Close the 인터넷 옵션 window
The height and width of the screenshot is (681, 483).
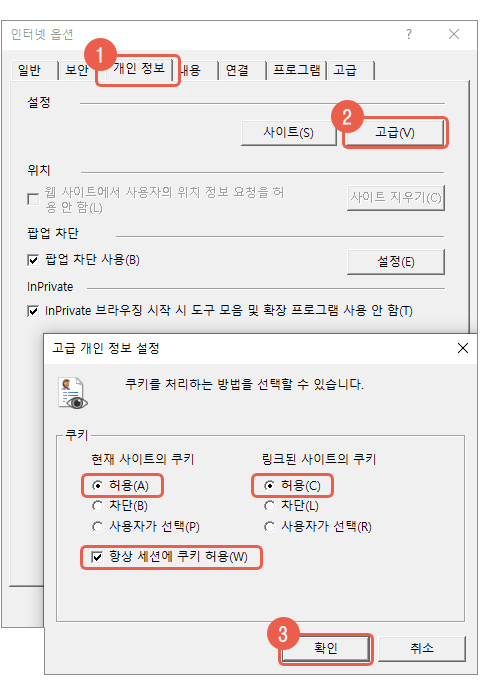[454, 34]
